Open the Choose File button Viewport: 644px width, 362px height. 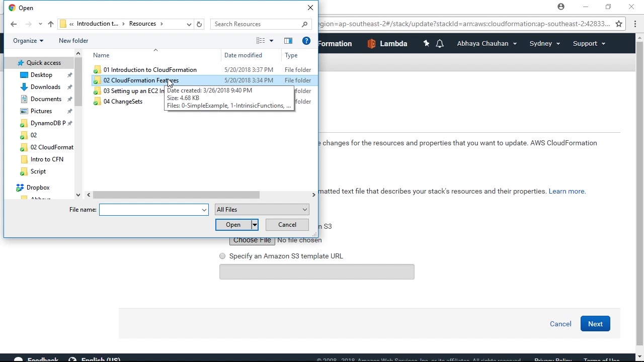coord(252,240)
